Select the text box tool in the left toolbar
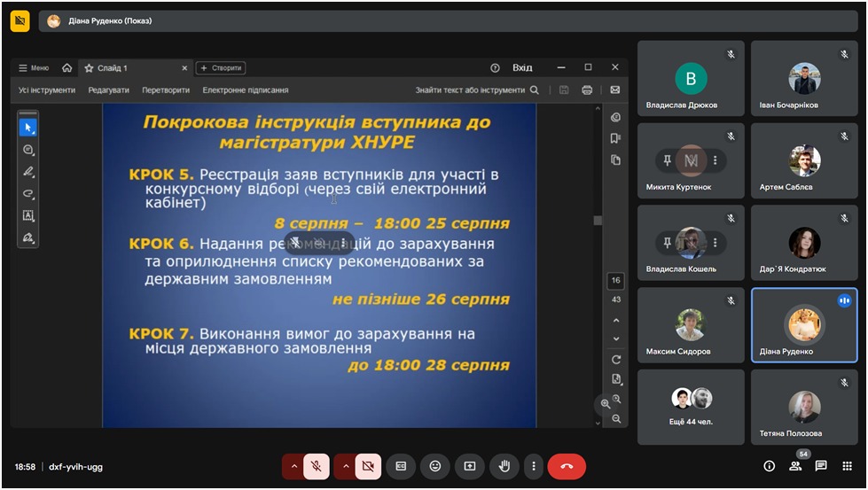This screenshot has height=490, width=868. tap(28, 215)
